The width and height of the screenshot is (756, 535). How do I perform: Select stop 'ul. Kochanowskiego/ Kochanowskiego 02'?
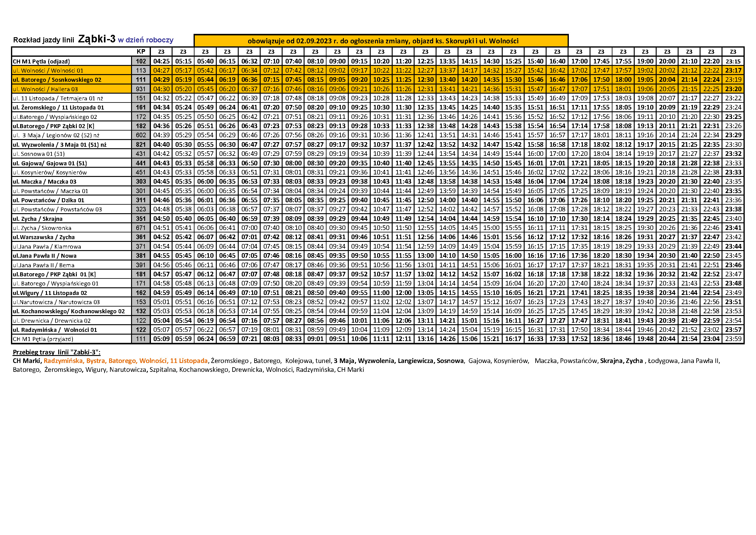69,311
